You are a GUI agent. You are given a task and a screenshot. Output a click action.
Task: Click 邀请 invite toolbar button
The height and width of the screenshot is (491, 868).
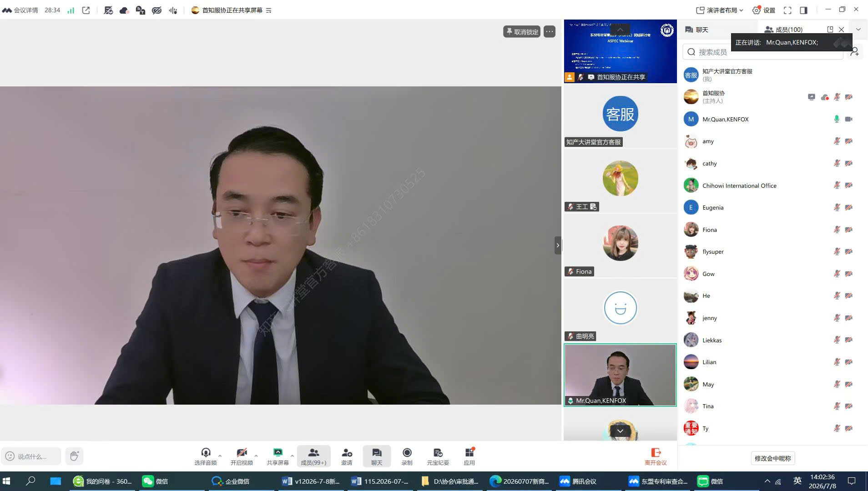[347, 456]
